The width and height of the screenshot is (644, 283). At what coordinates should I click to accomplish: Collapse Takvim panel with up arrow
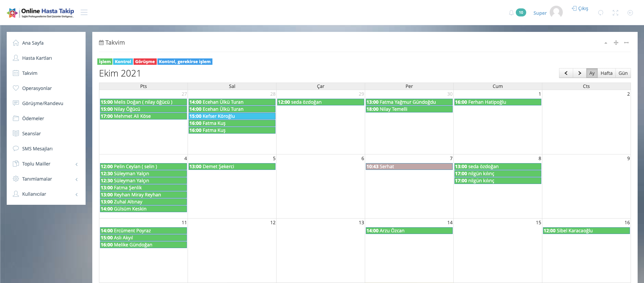(606, 43)
